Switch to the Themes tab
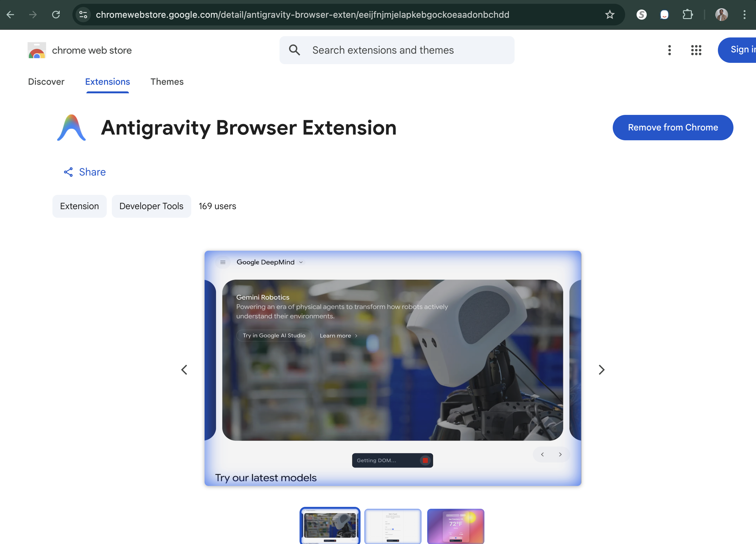756x544 pixels. (x=167, y=82)
